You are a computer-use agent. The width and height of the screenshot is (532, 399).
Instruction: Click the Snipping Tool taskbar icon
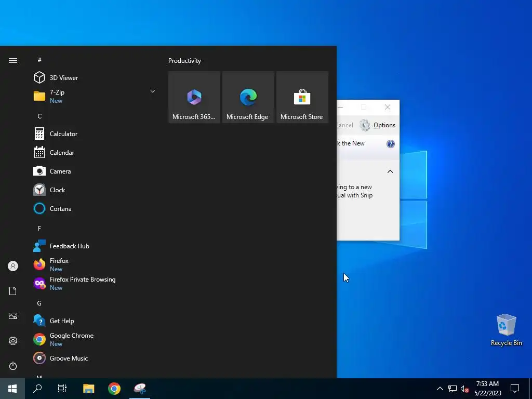point(140,389)
